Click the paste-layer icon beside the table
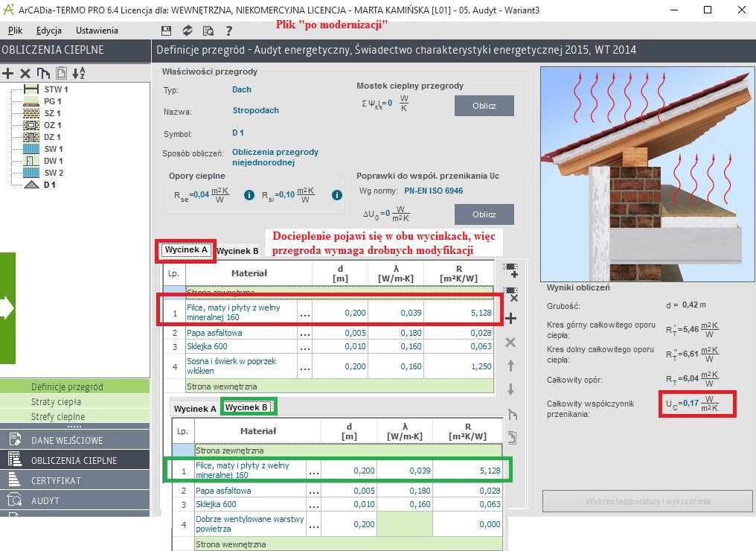 coord(512,438)
